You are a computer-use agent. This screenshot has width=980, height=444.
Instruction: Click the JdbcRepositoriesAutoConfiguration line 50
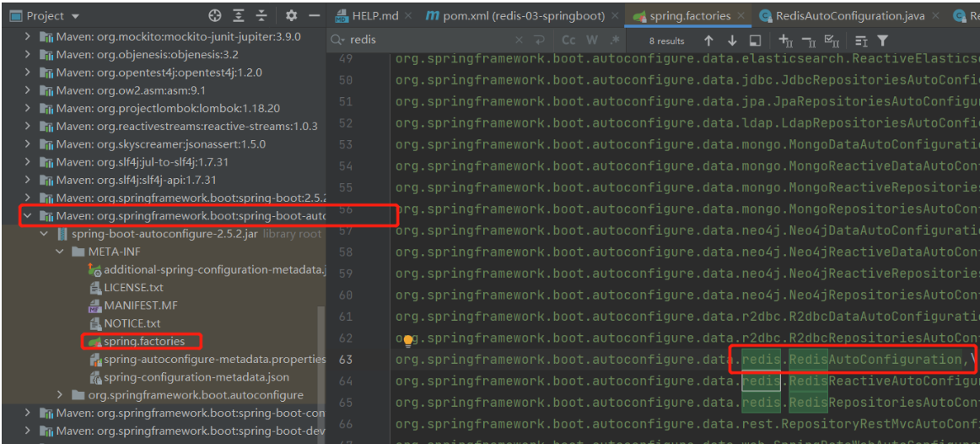(687, 81)
